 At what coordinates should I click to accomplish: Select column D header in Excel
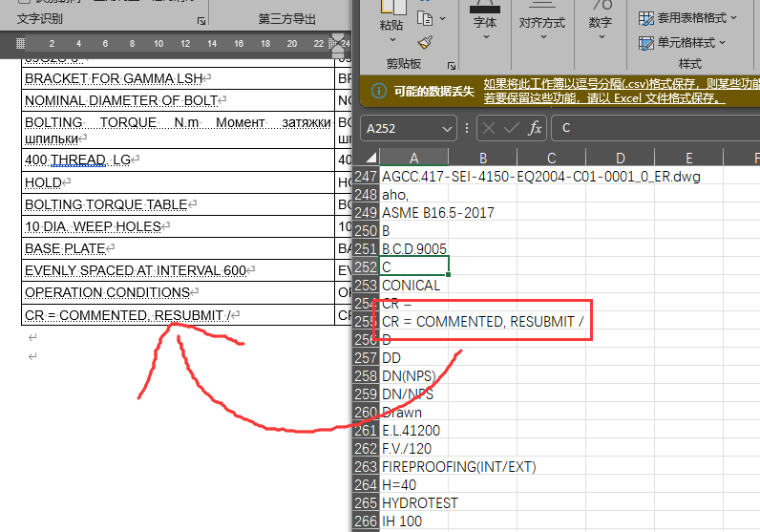pyautogui.click(x=621, y=159)
